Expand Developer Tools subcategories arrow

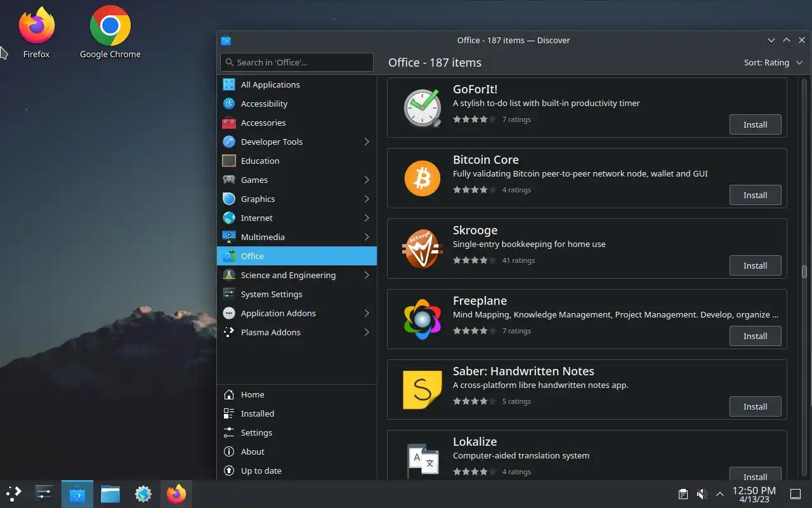(x=367, y=142)
